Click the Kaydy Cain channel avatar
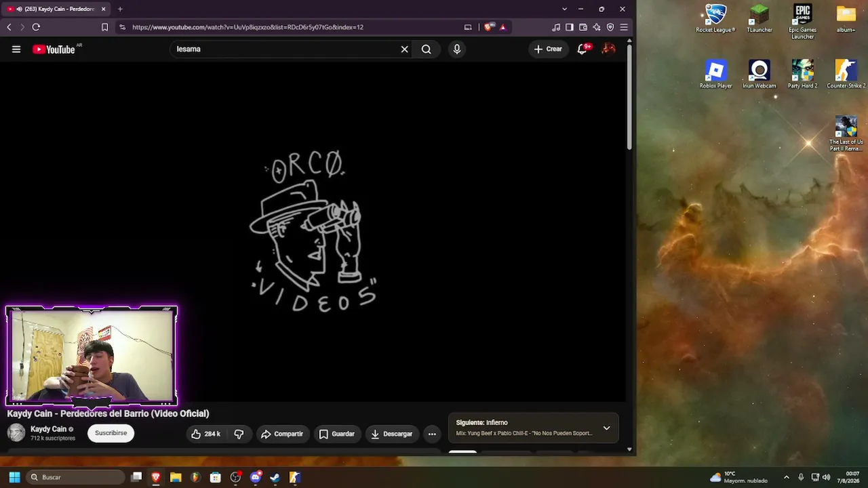Screen dimensions: 868x488 [x=16, y=432]
